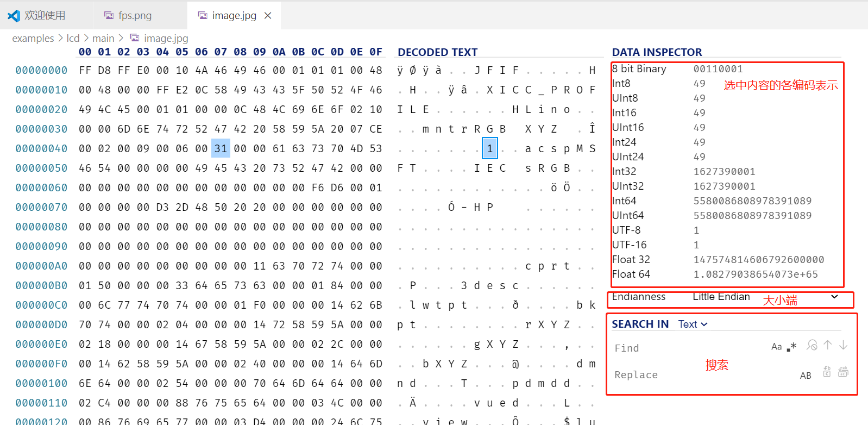Screen dimensions: 868x425
Task: Click the examples breadcrumb link
Action: click(33, 38)
